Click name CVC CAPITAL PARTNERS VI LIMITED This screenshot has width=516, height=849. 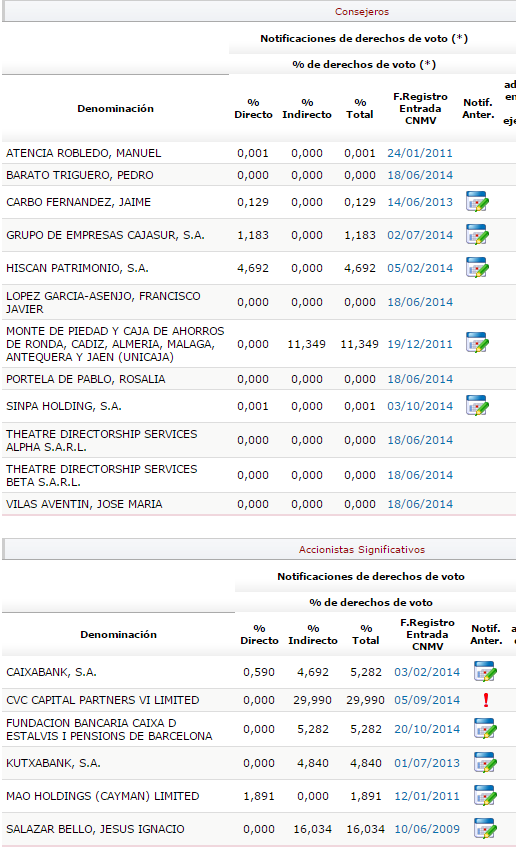pos(103,701)
